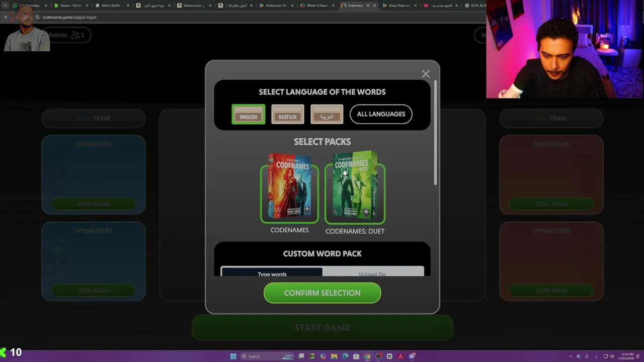Open CapCut from the taskbar

(389, 356)
